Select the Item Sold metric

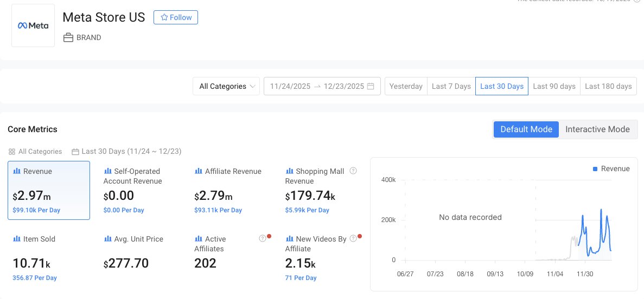(x=49, y=258)
